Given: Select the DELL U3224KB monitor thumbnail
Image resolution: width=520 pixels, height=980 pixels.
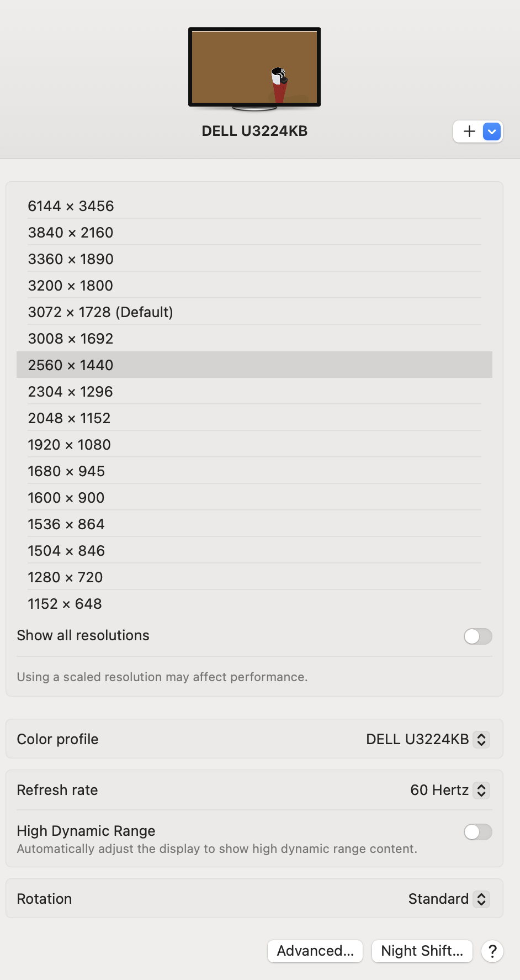Looking at the screenshot, I should [x=254, y=69].
